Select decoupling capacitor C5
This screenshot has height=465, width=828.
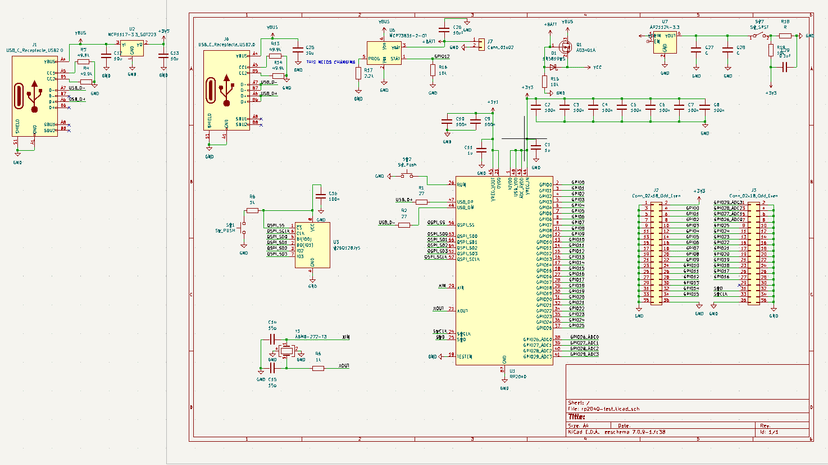(622, 107)
